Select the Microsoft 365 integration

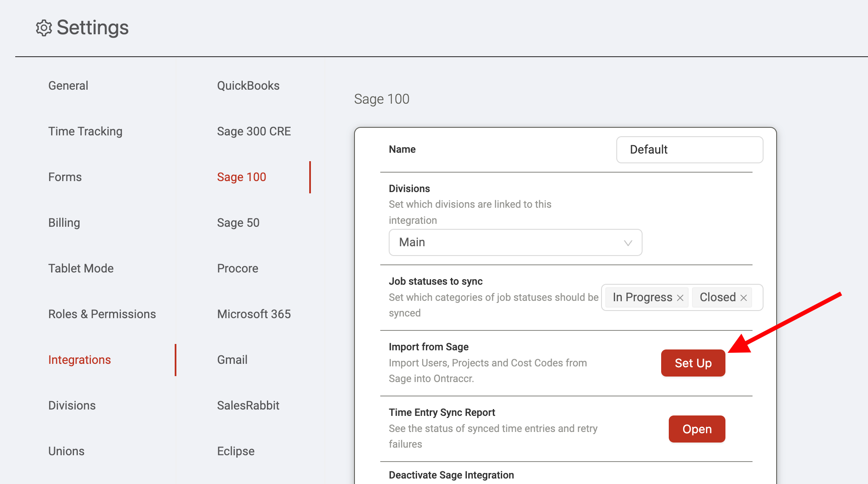[254, 314]
